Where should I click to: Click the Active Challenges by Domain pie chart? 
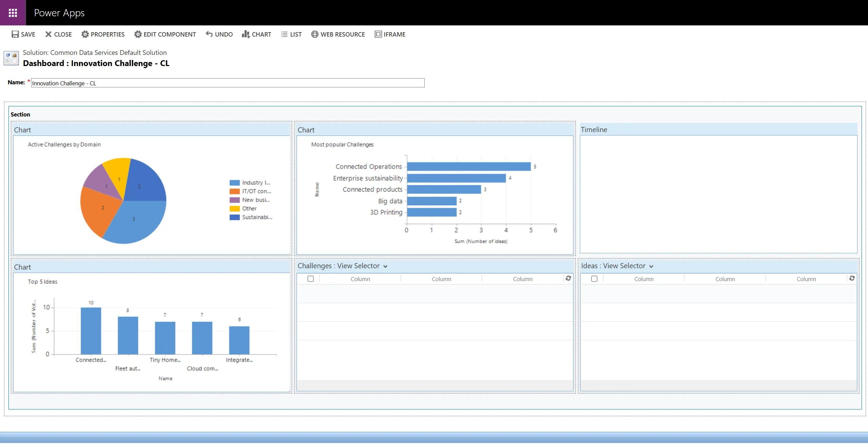[123, 200]
